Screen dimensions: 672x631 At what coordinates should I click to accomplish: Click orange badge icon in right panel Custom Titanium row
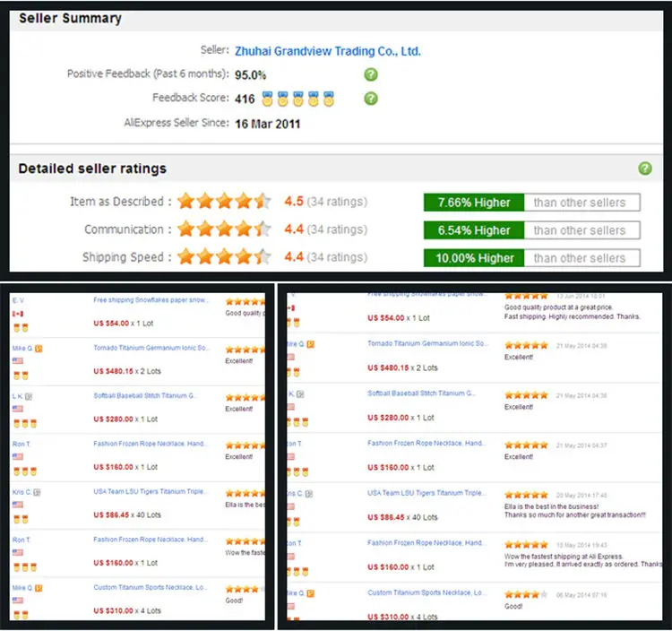311,593
